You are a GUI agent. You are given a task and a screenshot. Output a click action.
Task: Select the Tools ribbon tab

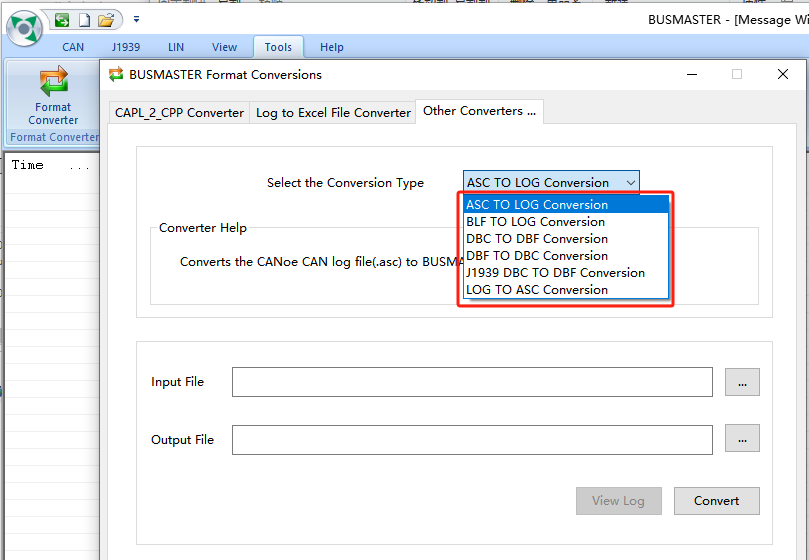278,47
